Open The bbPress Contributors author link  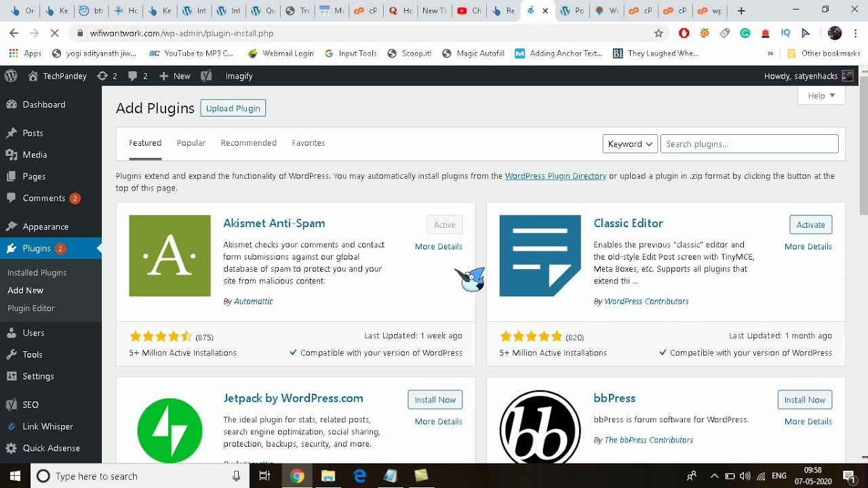648,441
